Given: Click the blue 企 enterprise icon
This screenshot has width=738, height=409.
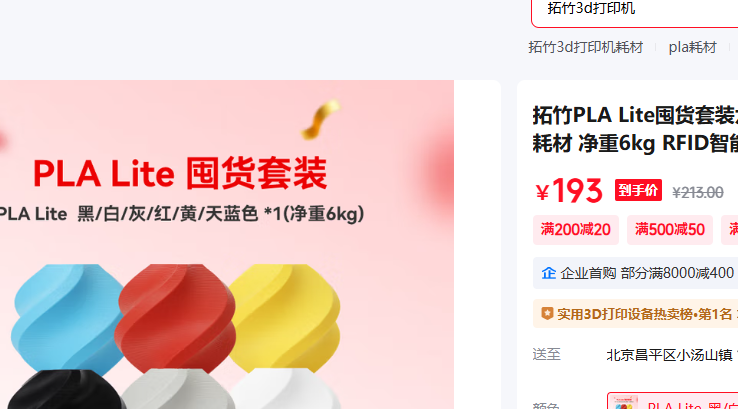Looking at the screenshot, I should tap(548, 273).
